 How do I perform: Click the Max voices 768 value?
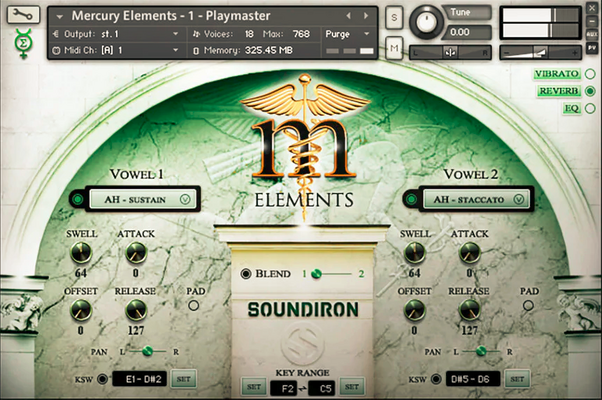[301, 34]
